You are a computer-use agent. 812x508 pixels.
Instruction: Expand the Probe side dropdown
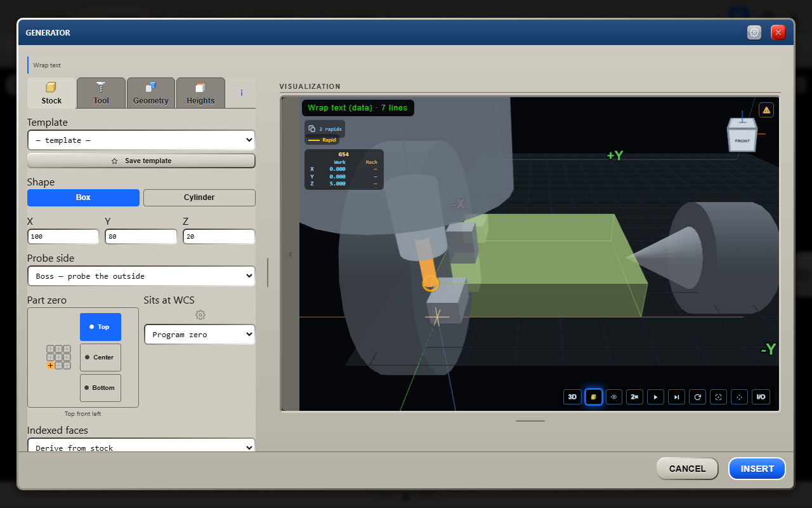141,276
